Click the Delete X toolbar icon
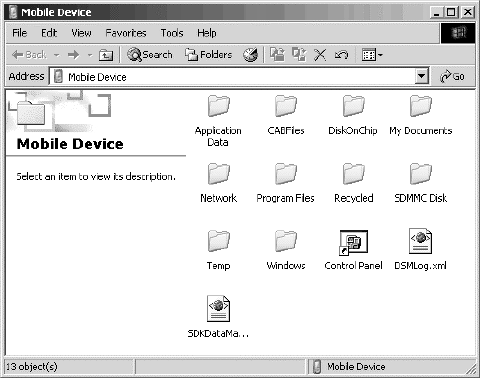Screen dimensions: 480x378 [320, 55]
